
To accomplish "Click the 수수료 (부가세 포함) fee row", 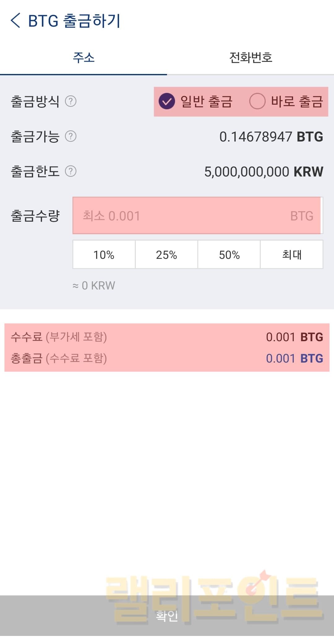I will (59, 337).
